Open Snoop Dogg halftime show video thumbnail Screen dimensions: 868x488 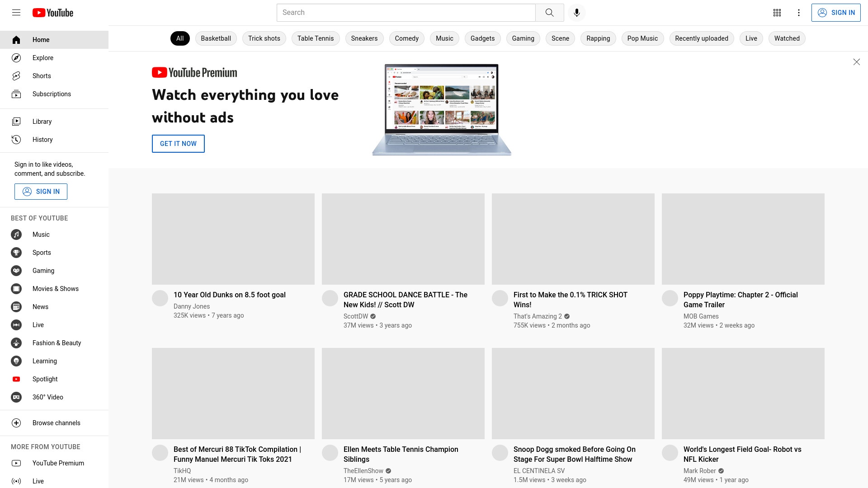(x=573, y=394)
